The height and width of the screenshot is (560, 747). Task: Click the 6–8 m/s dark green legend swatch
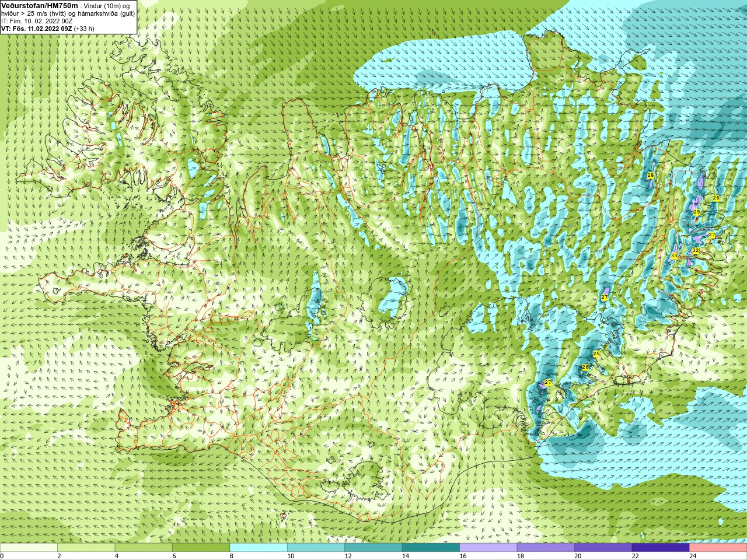[201, 548]
